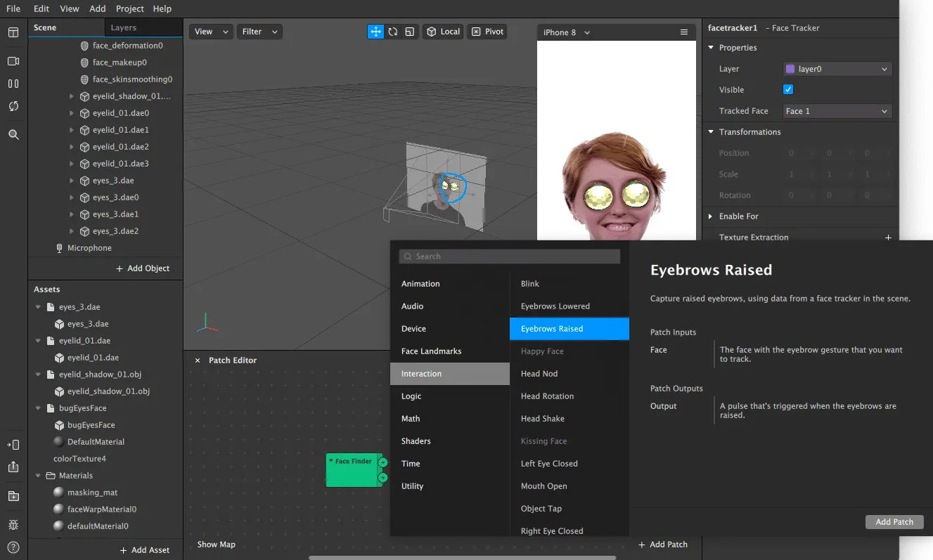Select the move manipulator tool
The image size is (933, 560).
pyautogui.click(x=376, y=32)
